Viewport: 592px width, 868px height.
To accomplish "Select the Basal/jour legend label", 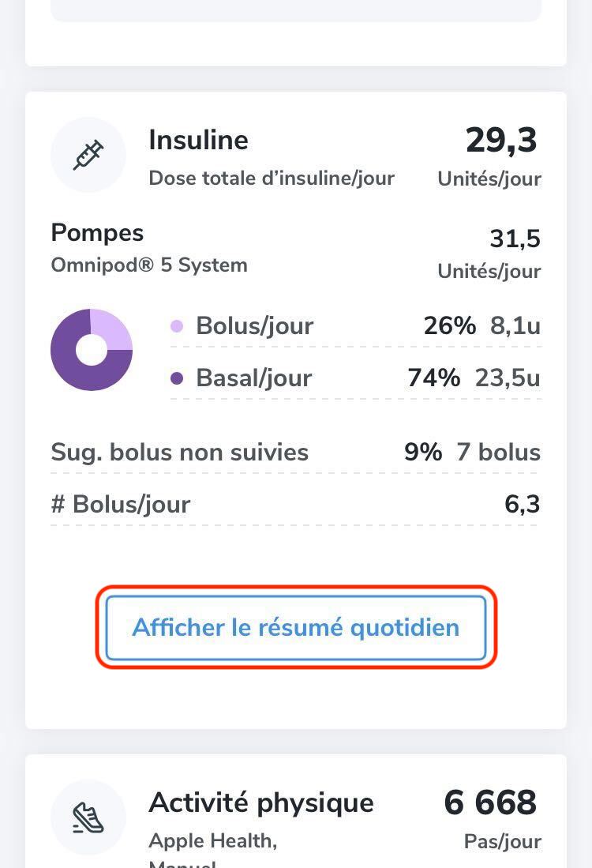I will [253, 378].
